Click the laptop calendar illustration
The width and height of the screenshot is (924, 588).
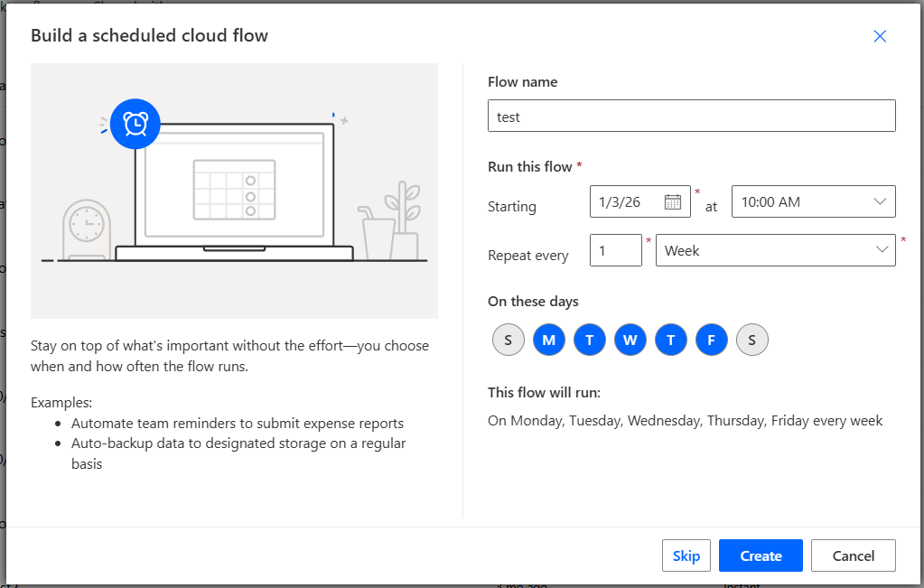(235, 190)
